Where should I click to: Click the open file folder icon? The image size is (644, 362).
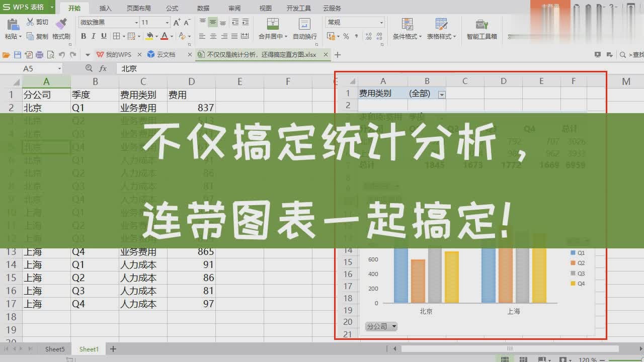point(7,55)
